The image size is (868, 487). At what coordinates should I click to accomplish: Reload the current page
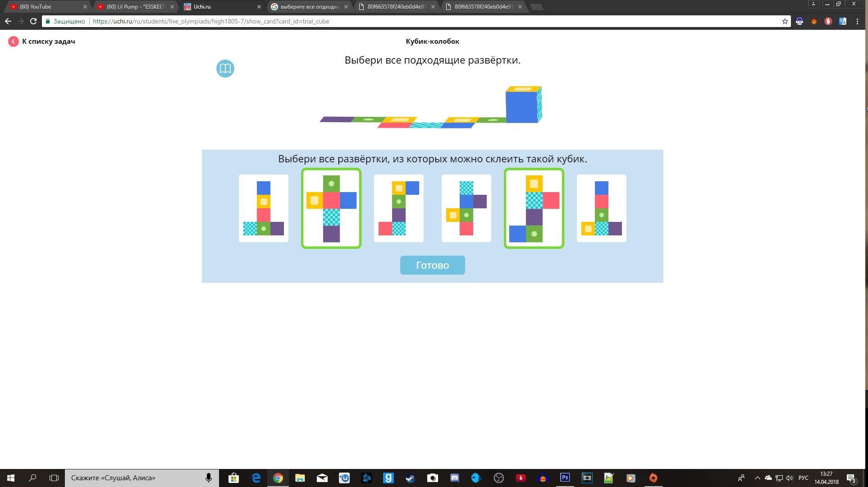point(33,21)
